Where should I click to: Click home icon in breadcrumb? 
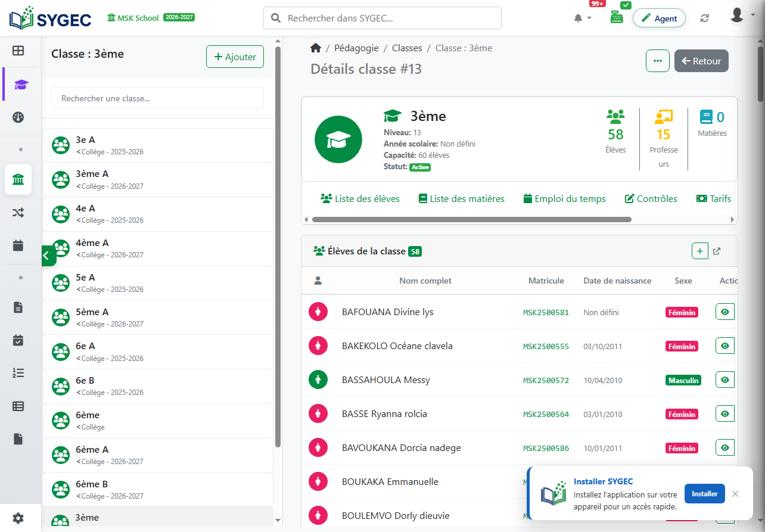316,48
